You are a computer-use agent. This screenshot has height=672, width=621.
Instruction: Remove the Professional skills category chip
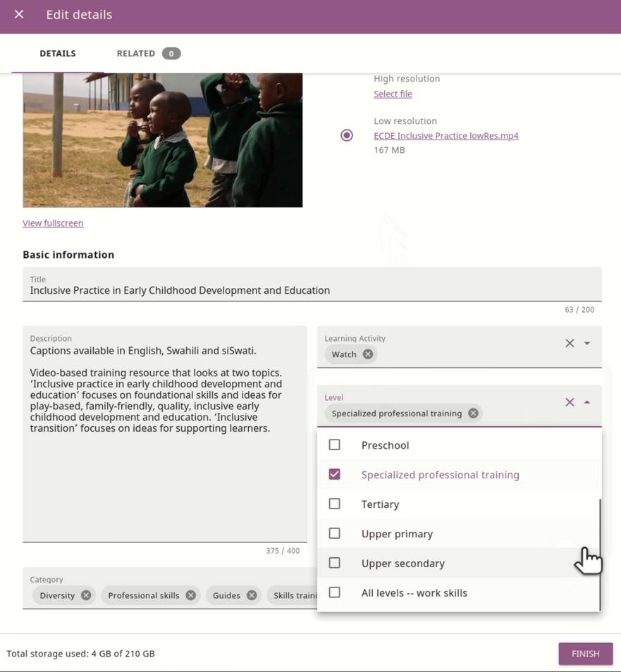(191, 595)
